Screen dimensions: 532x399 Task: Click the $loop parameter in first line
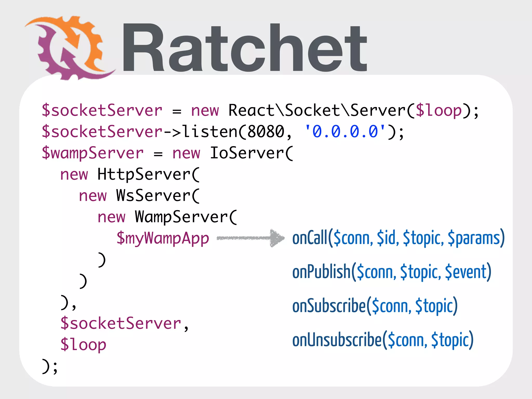[438, 110]
